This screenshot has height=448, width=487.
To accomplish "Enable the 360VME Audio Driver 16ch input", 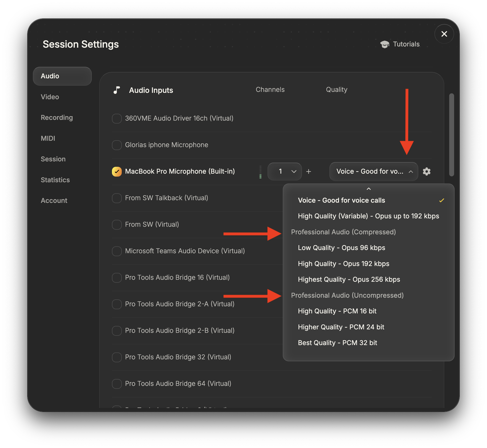I will pyautogui.click(x=117, y=118).
